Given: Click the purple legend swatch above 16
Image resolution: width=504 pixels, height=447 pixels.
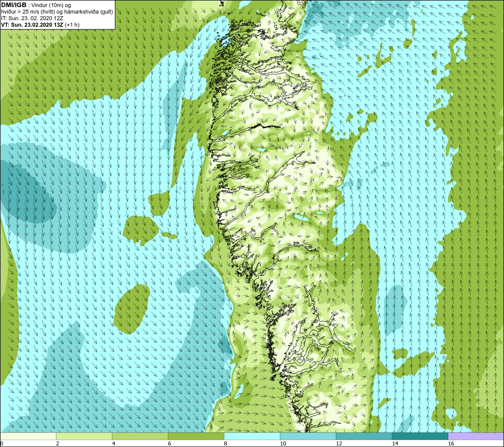Looking at the screenshot, I should tap(476, 436).
